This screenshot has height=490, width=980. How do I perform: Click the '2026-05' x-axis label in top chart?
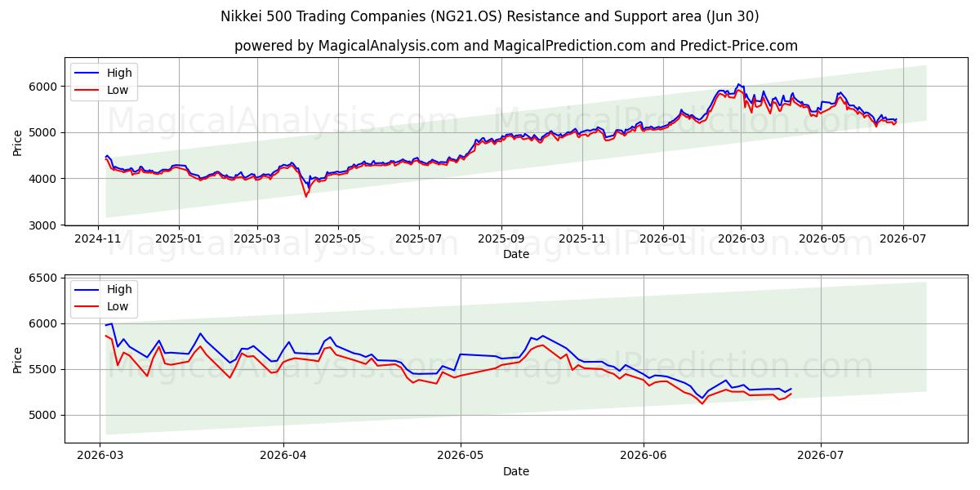click(821, 240)
